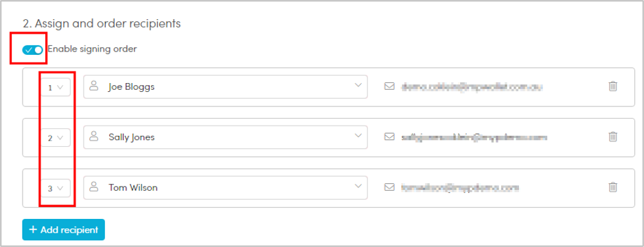Image resolution: width=644 pixels, height=247 pixels.
Task: Open signing order dropdown showing 2
Action: tap(56, 138)
